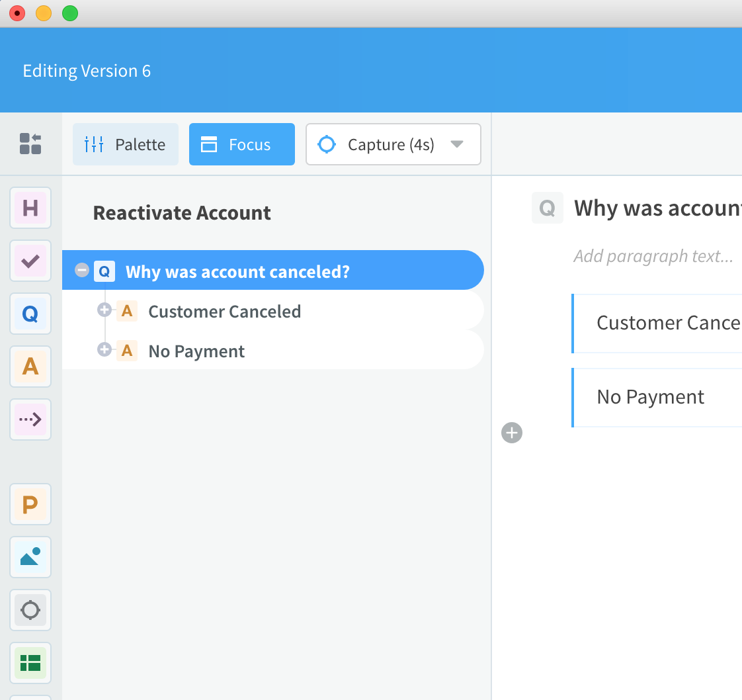Click the 'Add paragraph text...' placeholder field
Image resolution: width=742 pixels, height=700 pixels.
pos(653,256)
